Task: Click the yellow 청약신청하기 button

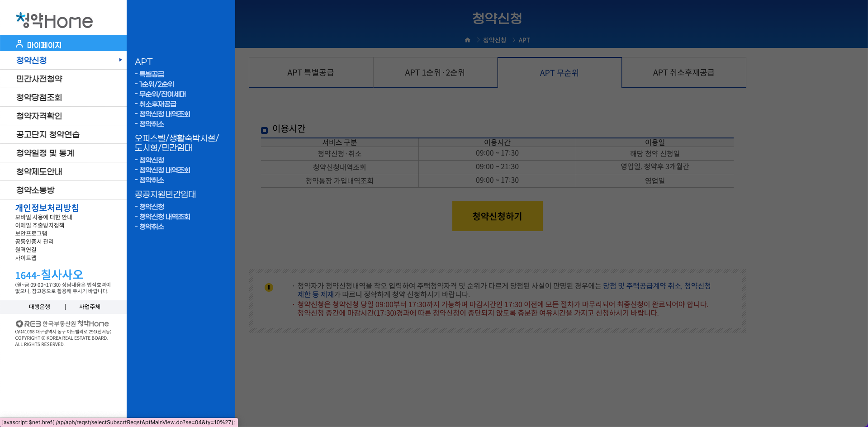Action: click(x=497, y=216)
